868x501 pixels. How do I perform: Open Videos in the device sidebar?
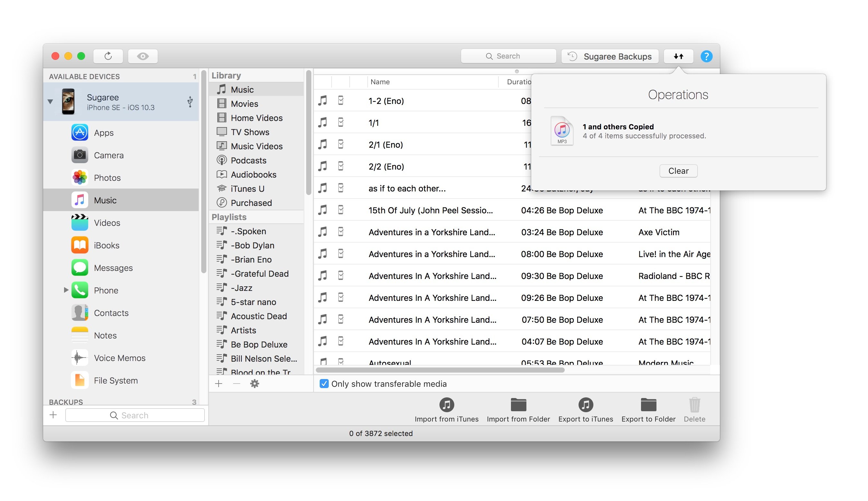click(121, 223)
